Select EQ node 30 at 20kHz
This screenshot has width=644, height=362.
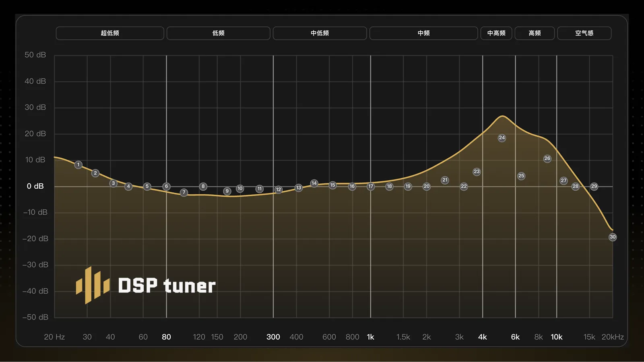(613, 237)
